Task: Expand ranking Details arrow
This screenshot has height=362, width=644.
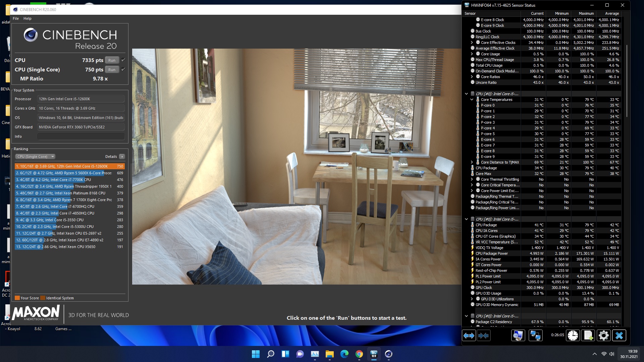Action: (x=122, y=157)
